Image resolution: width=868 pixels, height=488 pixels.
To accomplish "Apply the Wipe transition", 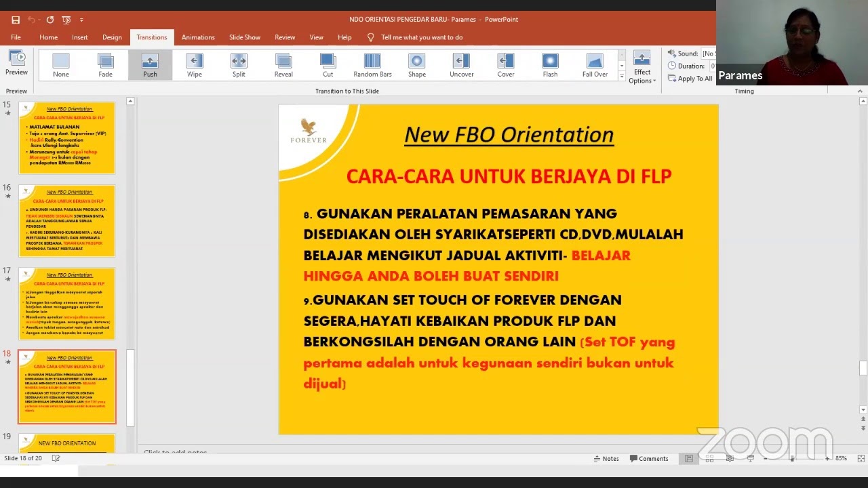I will (195, 66).
